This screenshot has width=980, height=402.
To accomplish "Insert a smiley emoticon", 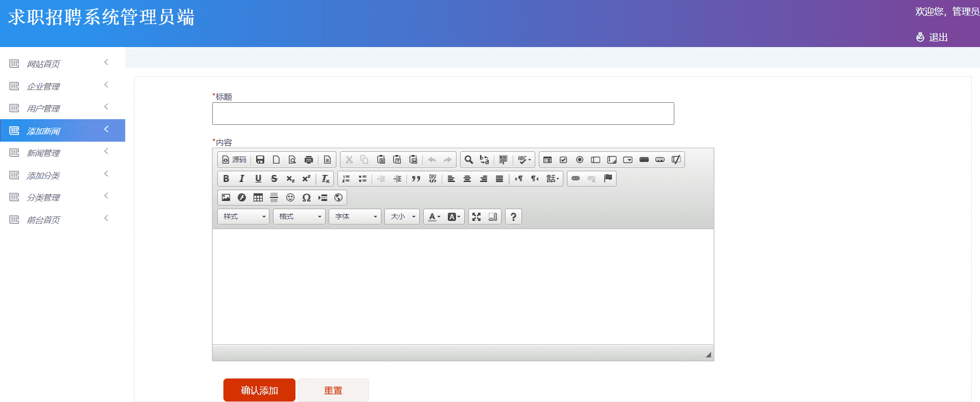I will point(290,197).
